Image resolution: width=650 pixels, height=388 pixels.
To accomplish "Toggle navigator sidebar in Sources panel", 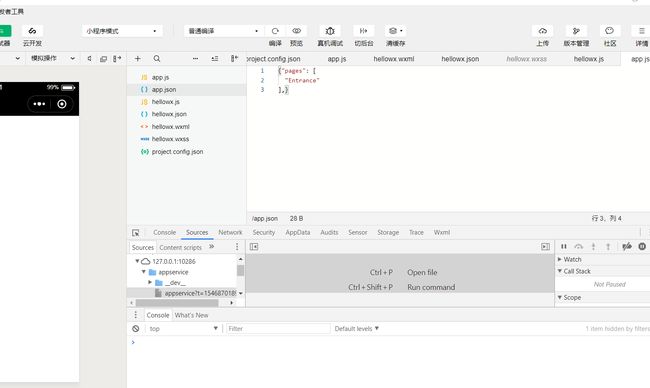I will [x=254, y=247].
